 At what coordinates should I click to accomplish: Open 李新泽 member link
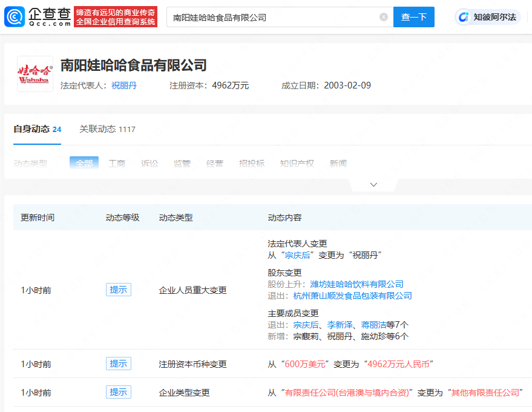tap(340, 325)
